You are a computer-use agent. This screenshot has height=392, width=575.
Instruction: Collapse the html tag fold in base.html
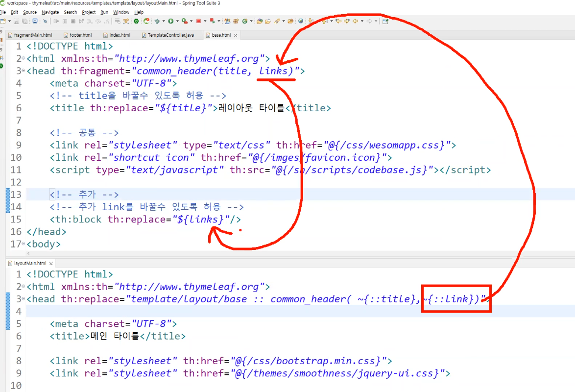click(24, 58)
